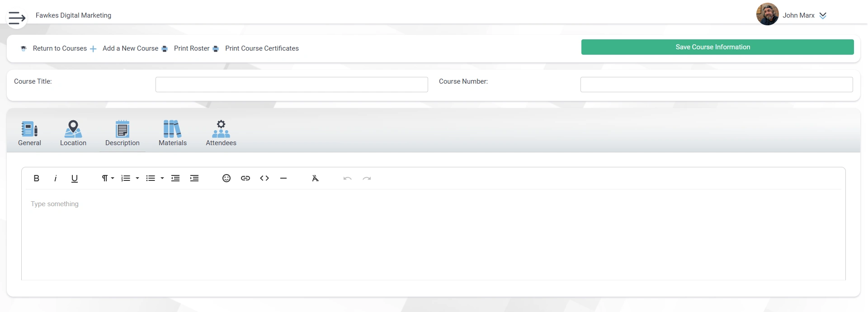The height and width of the screenshot is (312, 868).
Task: Click the printer icon before Print Roster
Action: tap(165, 49)
